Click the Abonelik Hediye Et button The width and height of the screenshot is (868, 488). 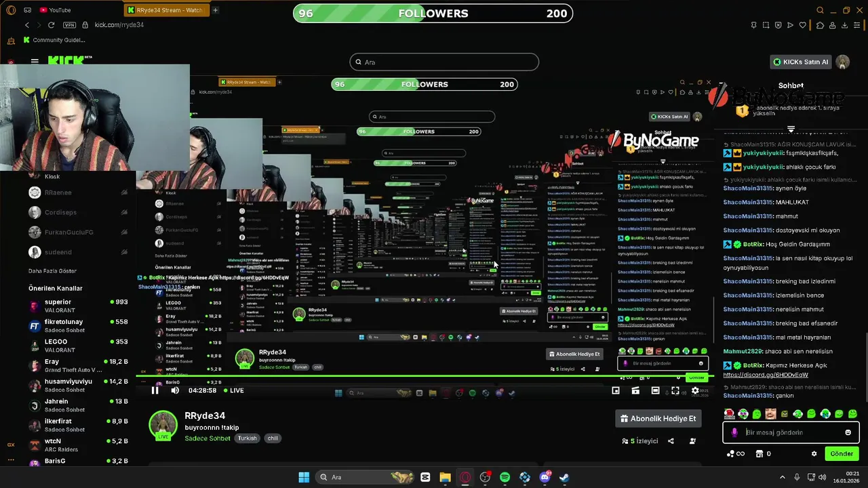coord(658,419)
